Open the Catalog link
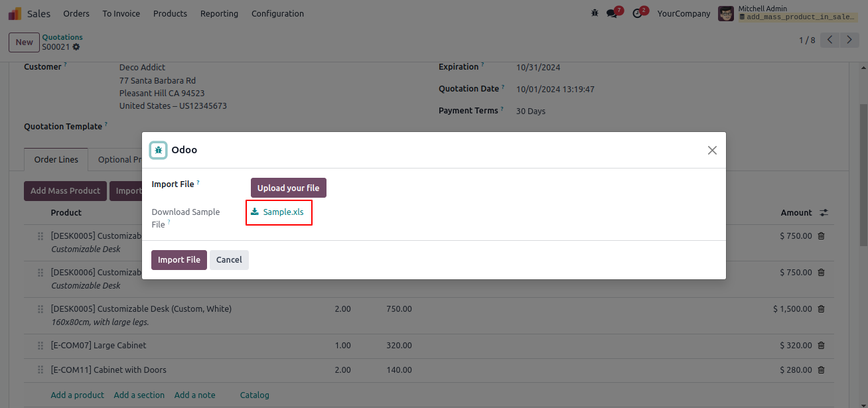 tap(255, 395)
